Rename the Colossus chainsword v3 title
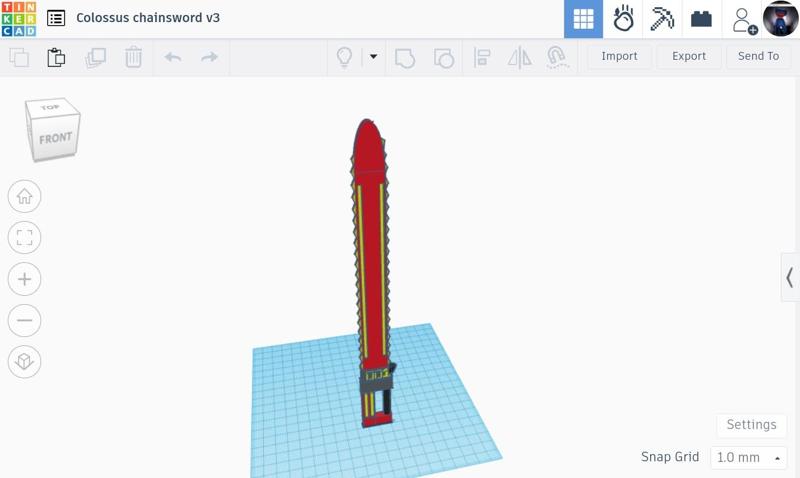800x478 pixels. 148,18
